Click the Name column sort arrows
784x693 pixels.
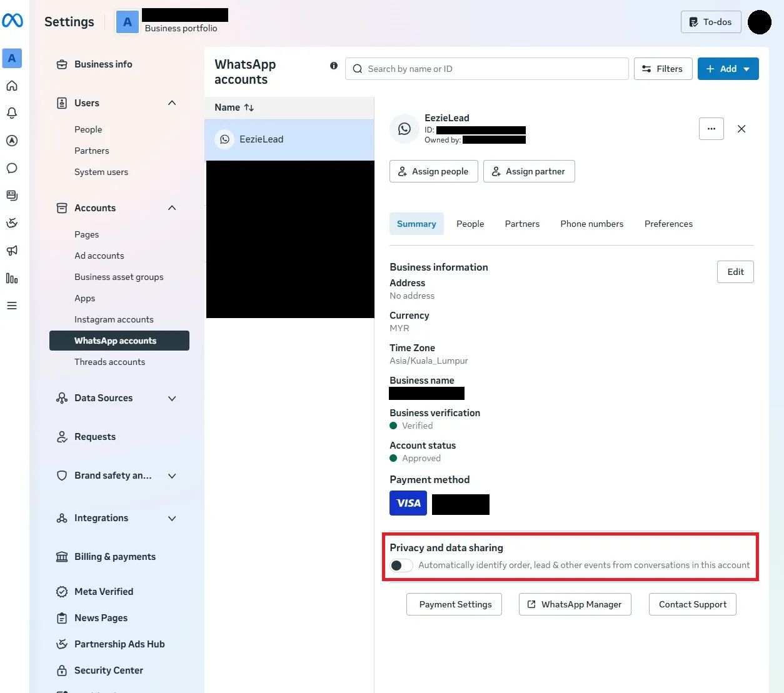coord(249,107)
